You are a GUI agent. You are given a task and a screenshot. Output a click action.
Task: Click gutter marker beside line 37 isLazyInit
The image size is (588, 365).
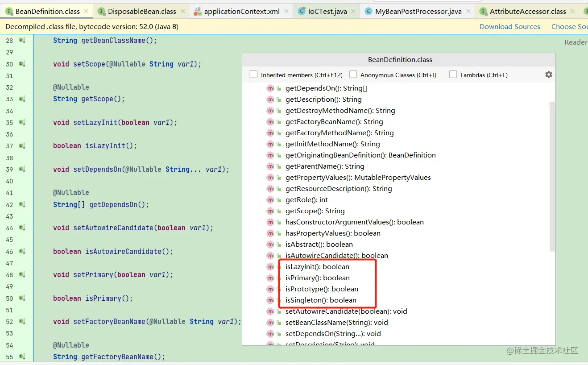coord(22,146)
